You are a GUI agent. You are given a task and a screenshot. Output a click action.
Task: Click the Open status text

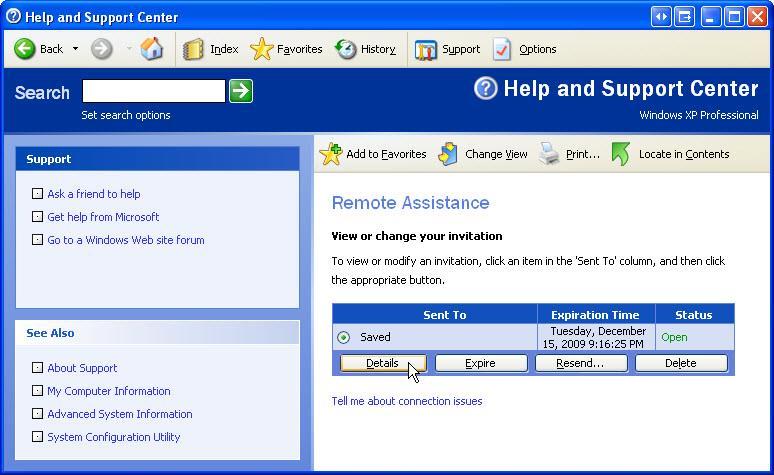(x=674, y=337)
